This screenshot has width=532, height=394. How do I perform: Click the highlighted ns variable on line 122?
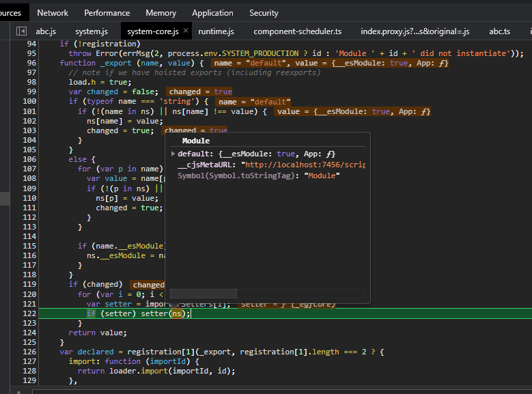[x=177, y=313]
